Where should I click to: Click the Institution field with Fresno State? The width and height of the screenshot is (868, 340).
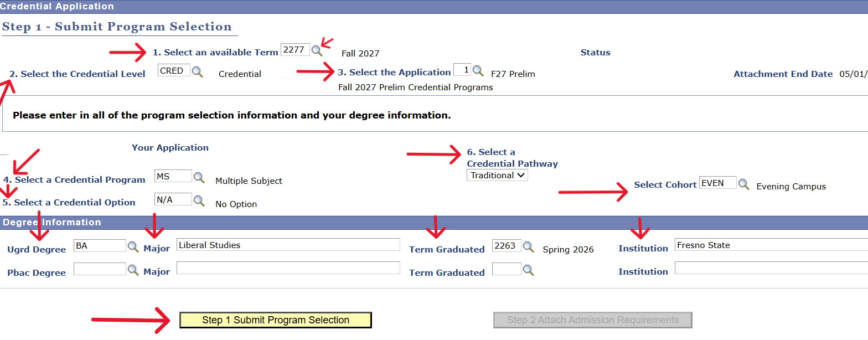[771, 245]
